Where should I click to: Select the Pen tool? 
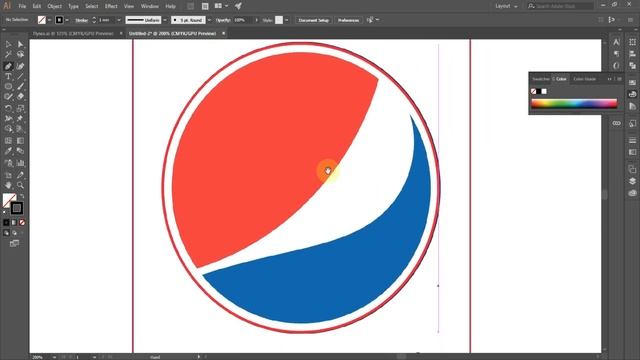coord(8,66)
